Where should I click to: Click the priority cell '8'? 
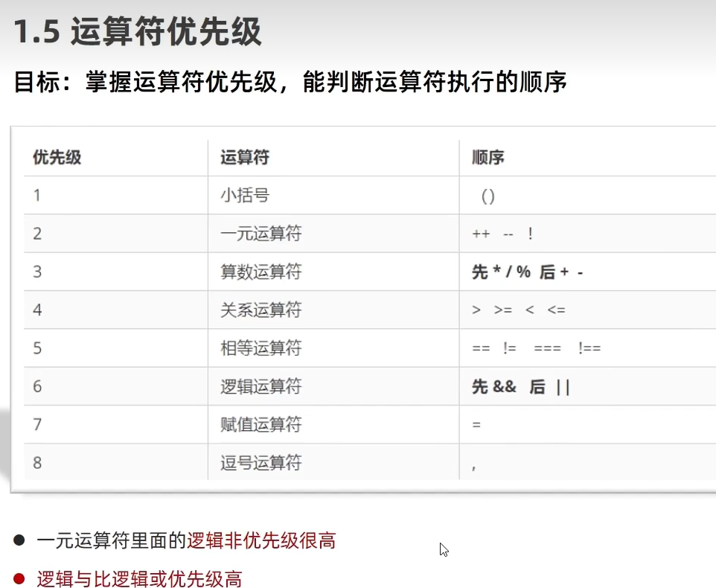37,463
